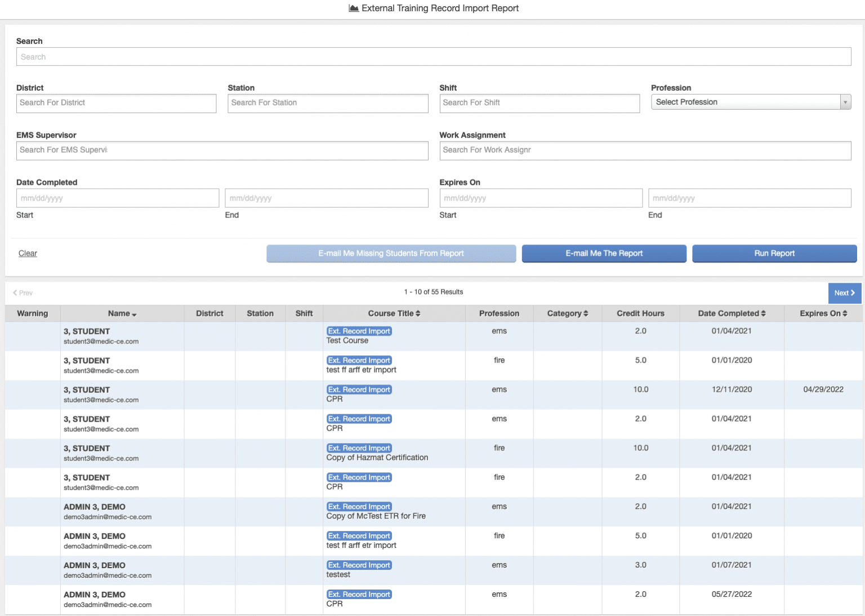Sort by Expires On column

(823, 314)
